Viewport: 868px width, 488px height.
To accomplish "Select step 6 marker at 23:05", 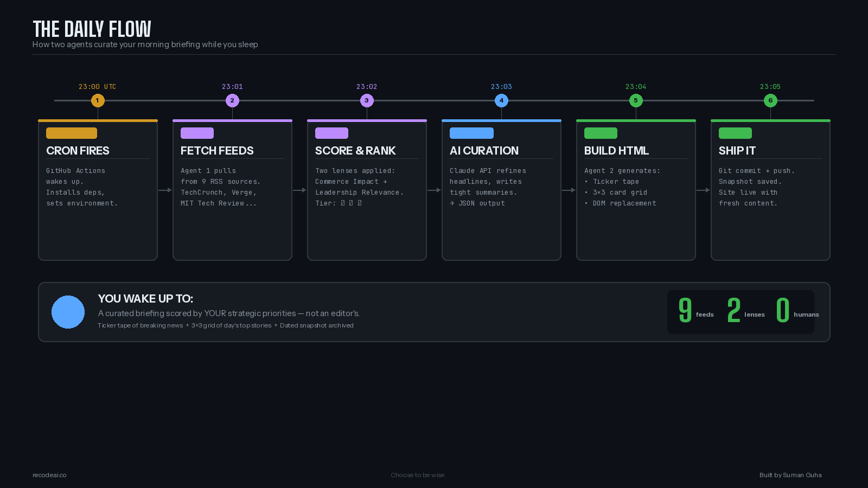I will click(770, 100).
